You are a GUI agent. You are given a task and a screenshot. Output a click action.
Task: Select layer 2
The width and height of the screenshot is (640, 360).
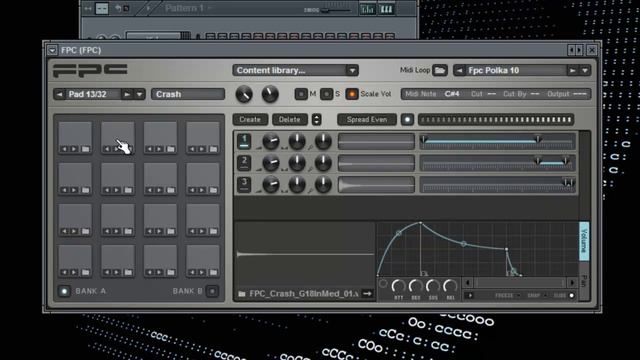244,163
